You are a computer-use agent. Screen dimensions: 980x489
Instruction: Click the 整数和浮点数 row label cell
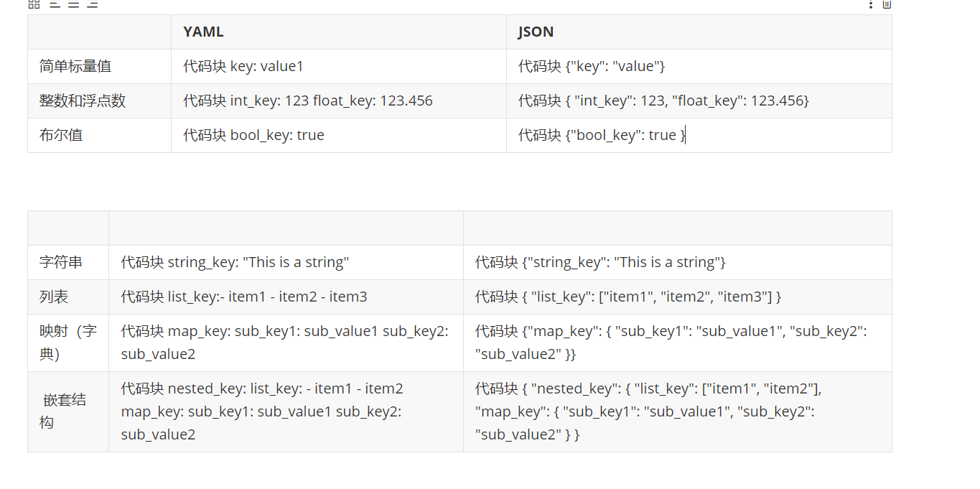[99, 101]
